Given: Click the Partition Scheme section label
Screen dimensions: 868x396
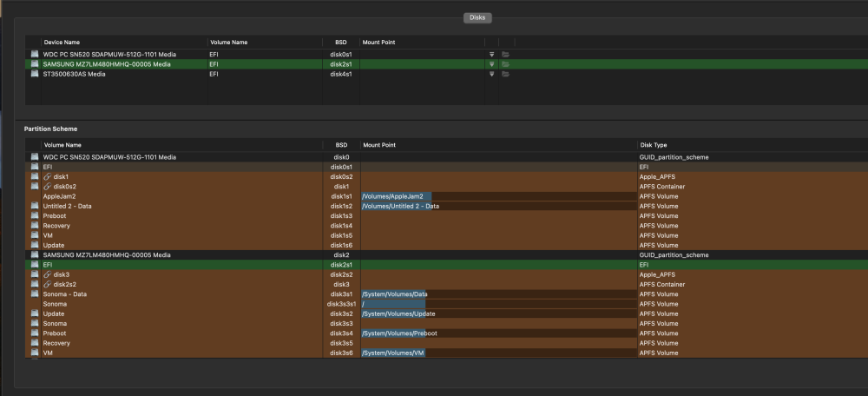Looking at the screenshot, I should click(50, 129).
